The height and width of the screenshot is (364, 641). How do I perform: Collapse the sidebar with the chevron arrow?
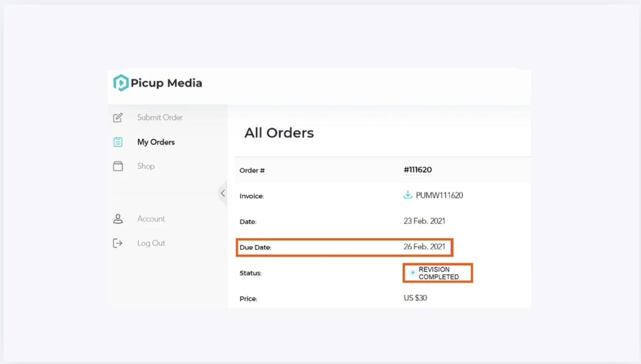223,193
